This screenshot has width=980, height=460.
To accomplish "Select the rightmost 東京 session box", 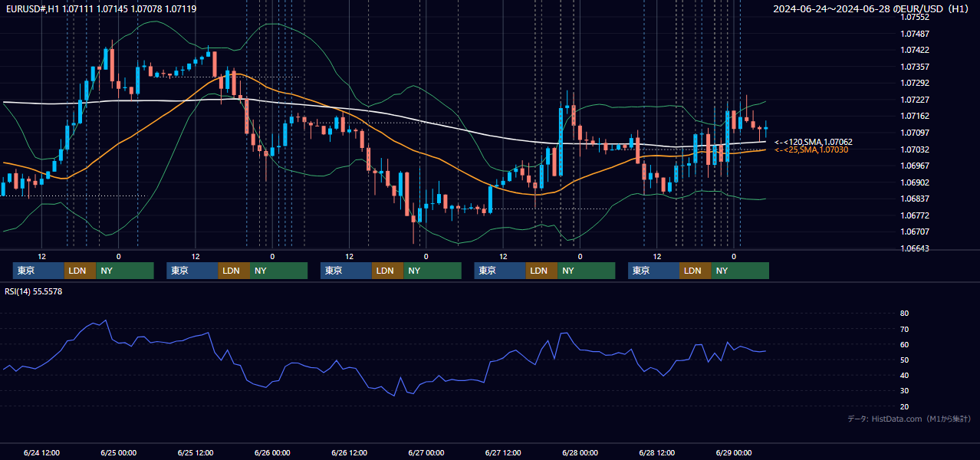I will pyautogui.click(x=653, y=271).
